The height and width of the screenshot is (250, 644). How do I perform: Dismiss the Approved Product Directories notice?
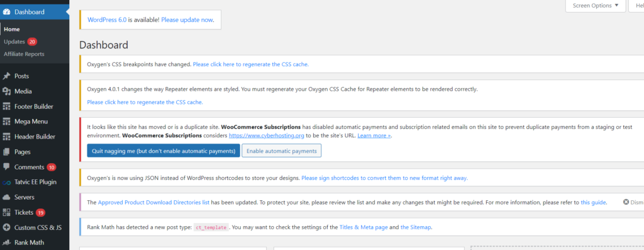(x=633, y=202)
